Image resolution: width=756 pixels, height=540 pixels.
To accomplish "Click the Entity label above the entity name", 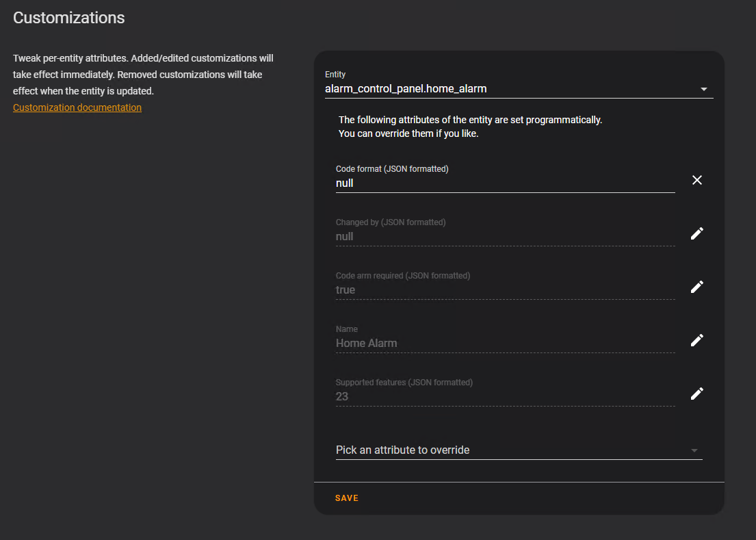I will point(335,74).
